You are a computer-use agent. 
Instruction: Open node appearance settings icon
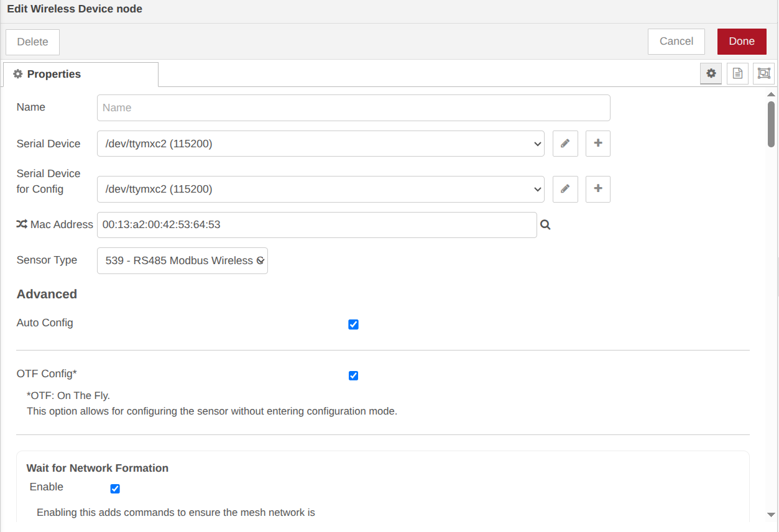pyautogui.click(x=763, y=73)
